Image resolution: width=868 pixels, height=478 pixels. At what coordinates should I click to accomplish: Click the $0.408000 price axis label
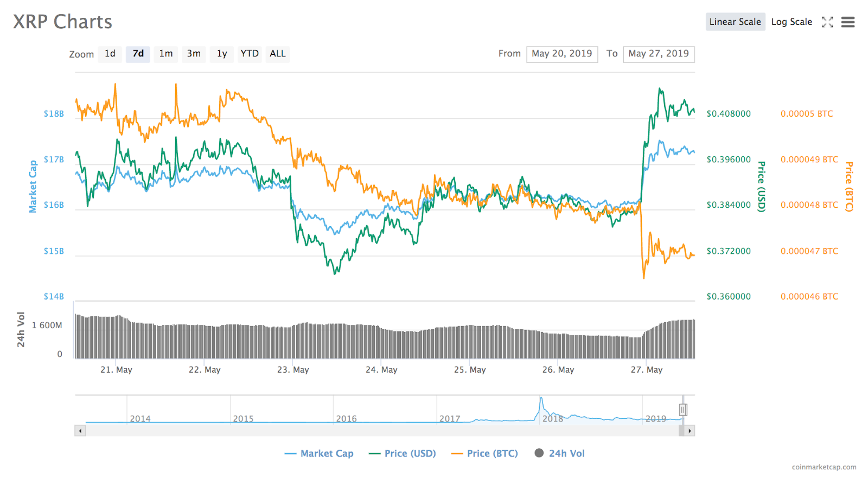tap(729, 113)
